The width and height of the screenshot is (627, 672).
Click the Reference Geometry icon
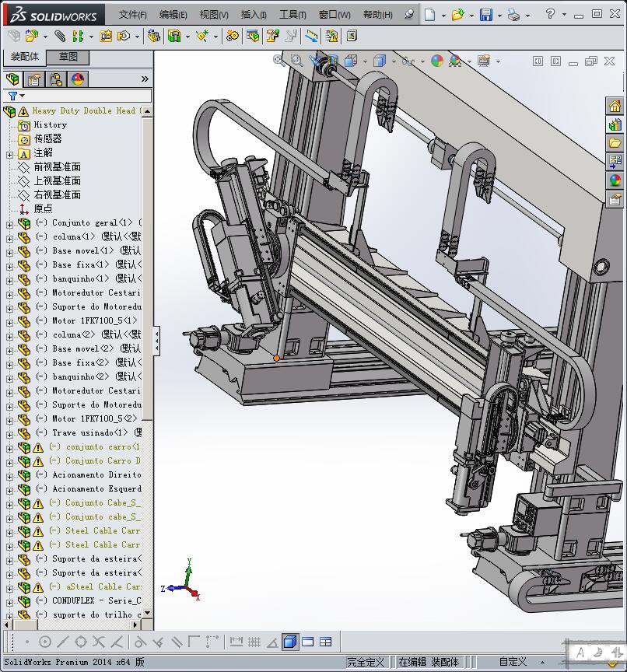tap(202, 36)
